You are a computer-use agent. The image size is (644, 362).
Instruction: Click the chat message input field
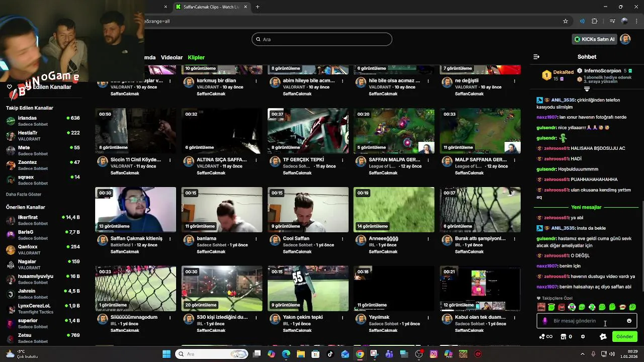click(587, 321)
